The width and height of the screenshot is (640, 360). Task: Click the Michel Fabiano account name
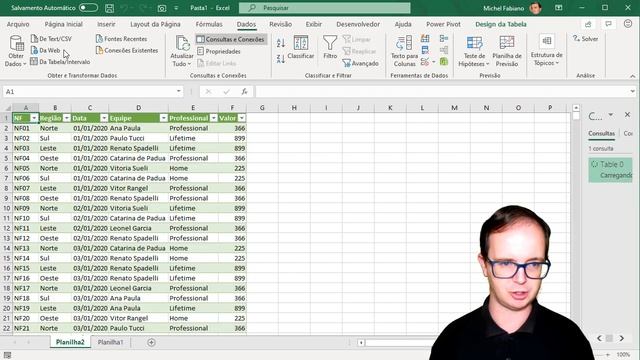point(503,8)
